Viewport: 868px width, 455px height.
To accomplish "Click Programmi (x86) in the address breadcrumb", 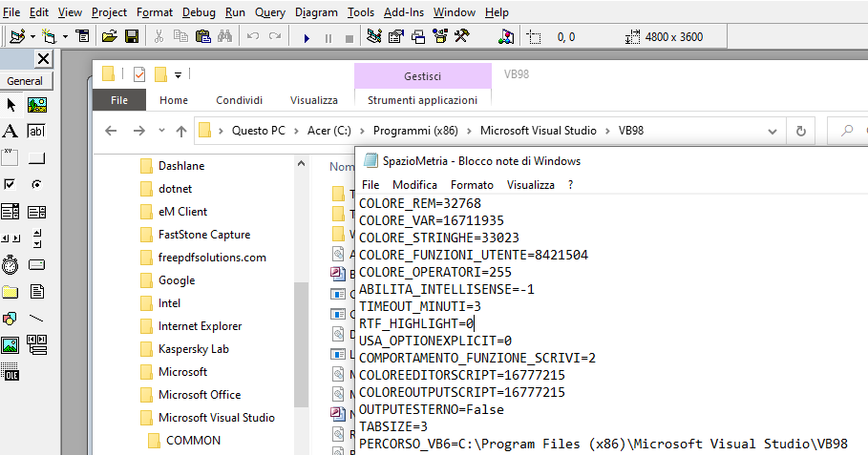I will 415,131.
